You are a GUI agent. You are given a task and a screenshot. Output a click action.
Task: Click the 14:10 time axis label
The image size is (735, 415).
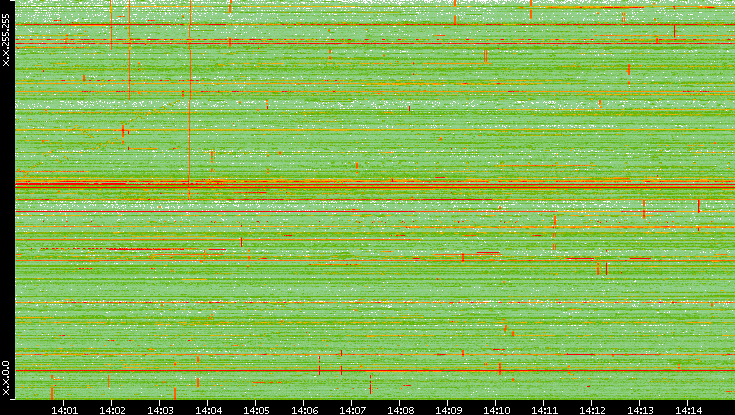pyautogui.click(x=496, y=411)
